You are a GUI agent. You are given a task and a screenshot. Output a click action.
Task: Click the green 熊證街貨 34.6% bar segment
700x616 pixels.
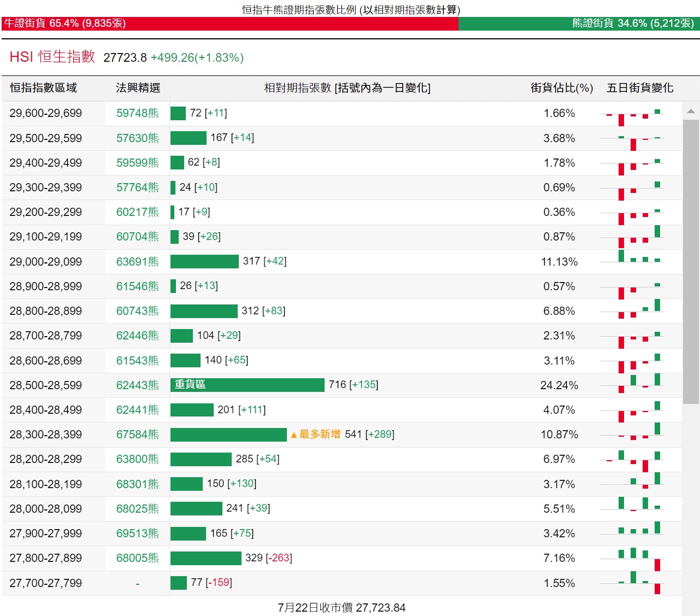click(579, 24)
